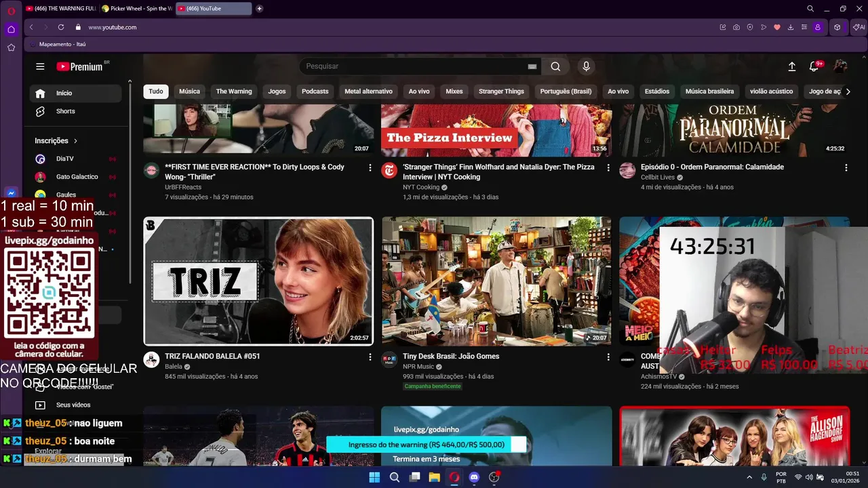The image size is (868, 488).
Task: Open The Allison Hagendorf Show thumbnail
Action: click(x=734, y=436)
